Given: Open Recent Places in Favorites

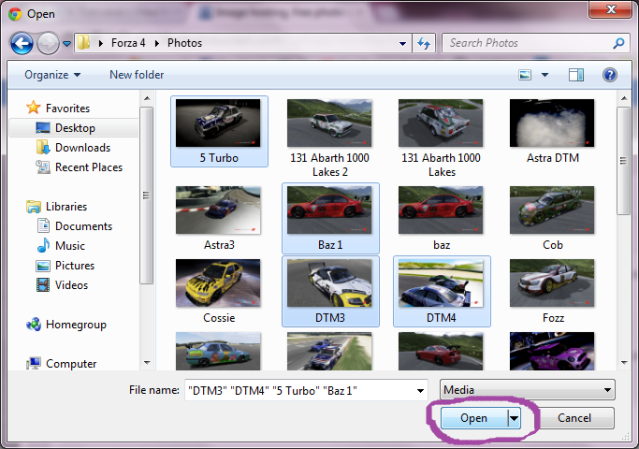Looking at the screenshot, I should 89,167.
